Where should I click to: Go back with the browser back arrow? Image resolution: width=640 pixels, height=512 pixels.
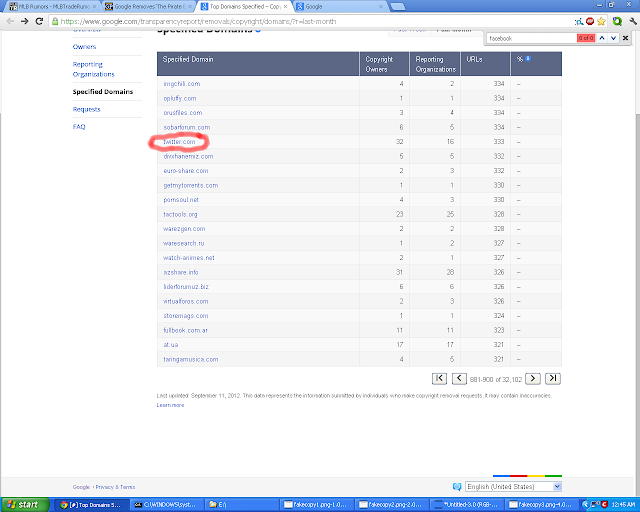[x=10, y=21]
